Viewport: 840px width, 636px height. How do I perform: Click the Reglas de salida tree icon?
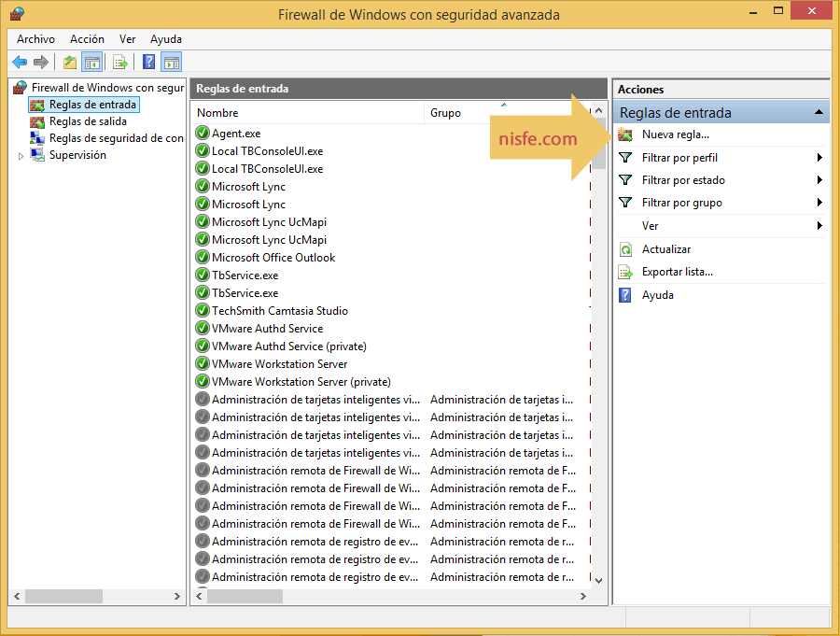37,121
